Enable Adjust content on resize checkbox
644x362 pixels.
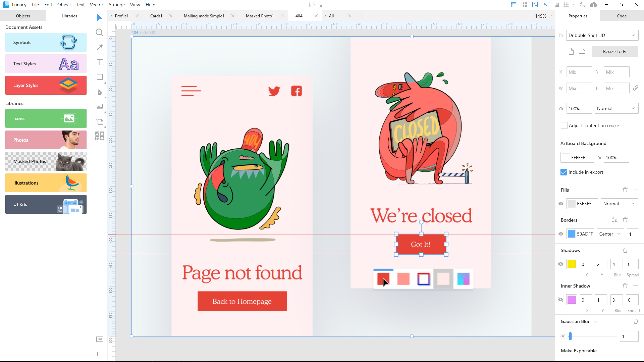point(564,125)
